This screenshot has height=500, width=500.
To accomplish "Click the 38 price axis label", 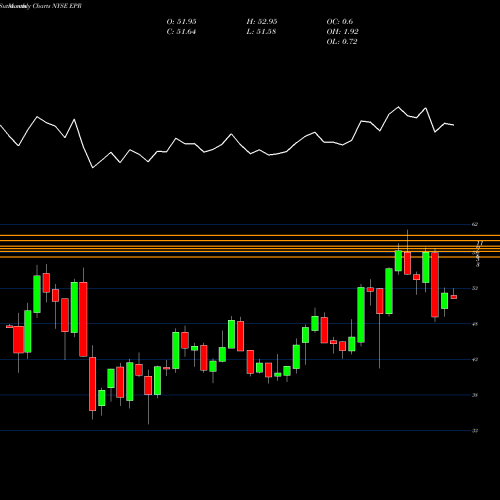I will tap(475, 395).
